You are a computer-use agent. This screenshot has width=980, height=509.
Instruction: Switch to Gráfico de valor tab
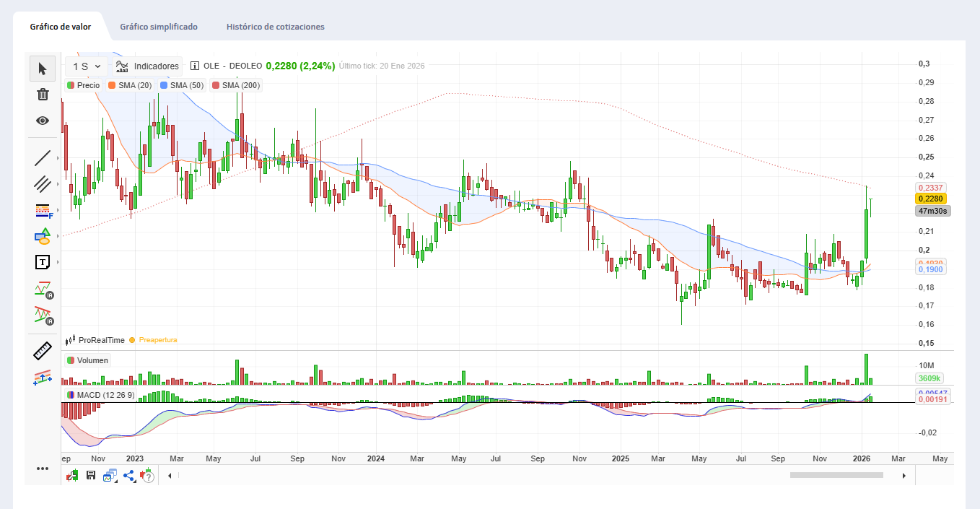point(61,27)
